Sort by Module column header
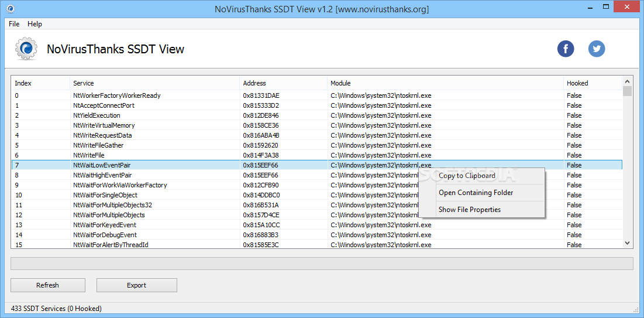Viewport: 644px width, 318px height. tap(446, 83)
